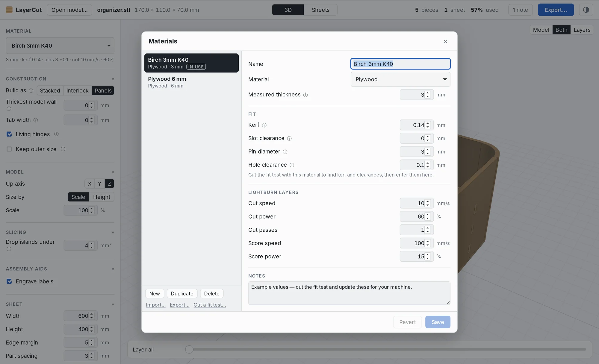Click the Layer all slider handle
Viewport: 599px width, 364px height.
pyautogui.click(x=189, y=349)
